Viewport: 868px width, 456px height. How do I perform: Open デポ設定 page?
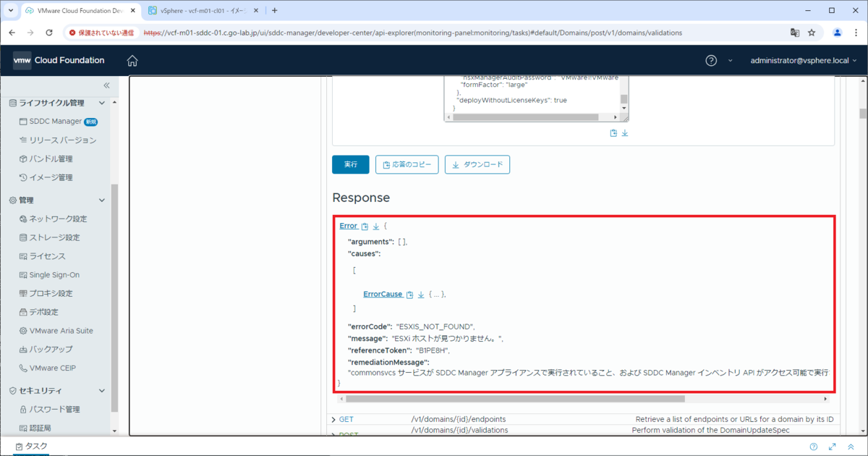(38, 313)
